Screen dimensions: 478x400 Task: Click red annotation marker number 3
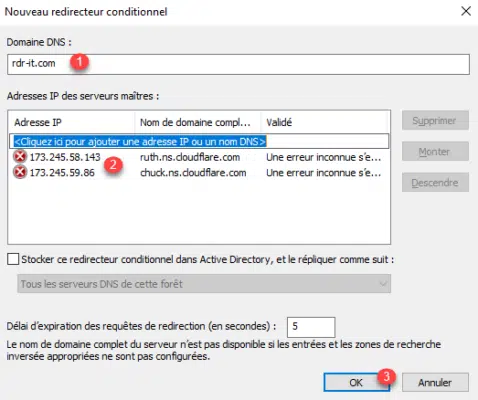(386, 377)
